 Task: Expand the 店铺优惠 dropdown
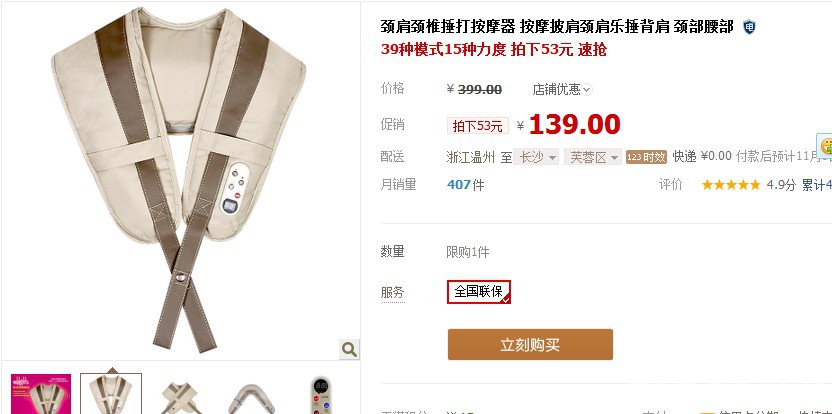[562, 89]
